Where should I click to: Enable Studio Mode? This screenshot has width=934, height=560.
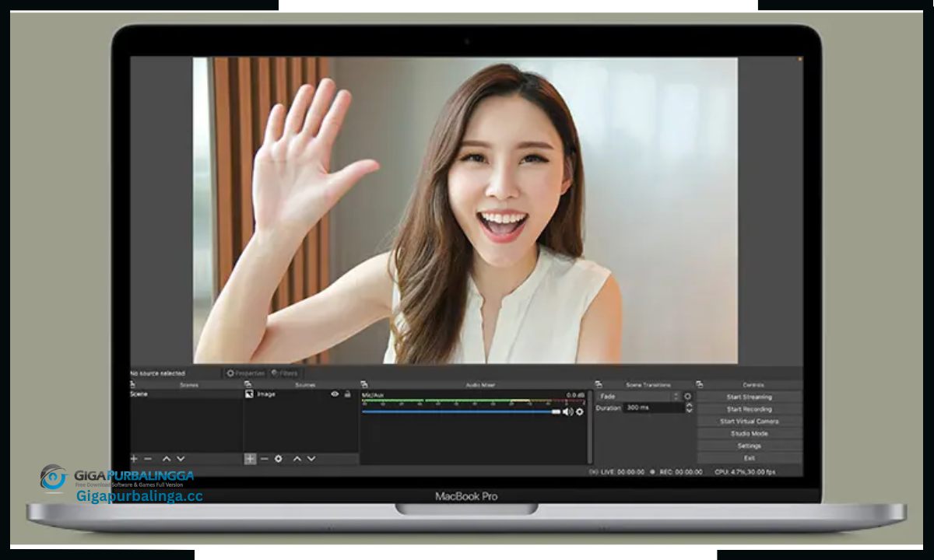pyautogui.click(x=749, y=433)
